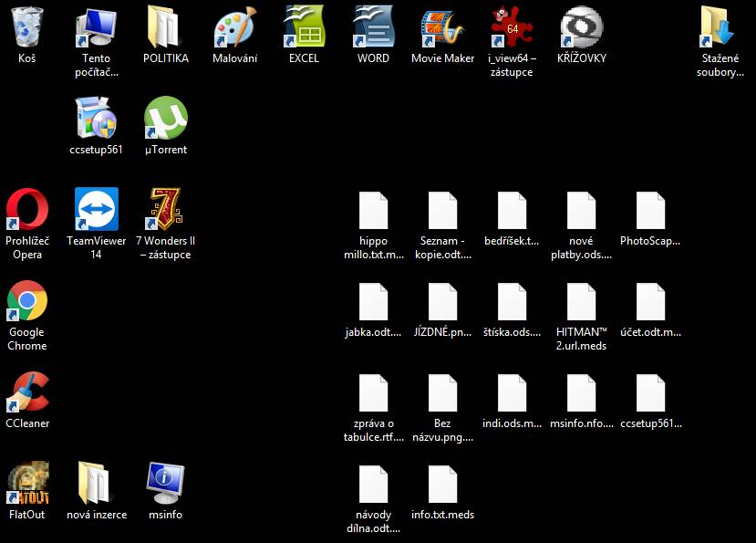Screen dimensions: 756x543
Task: Select the msinfo.nfo file icon
Action: pyautogui.click(x=582, y=393)
